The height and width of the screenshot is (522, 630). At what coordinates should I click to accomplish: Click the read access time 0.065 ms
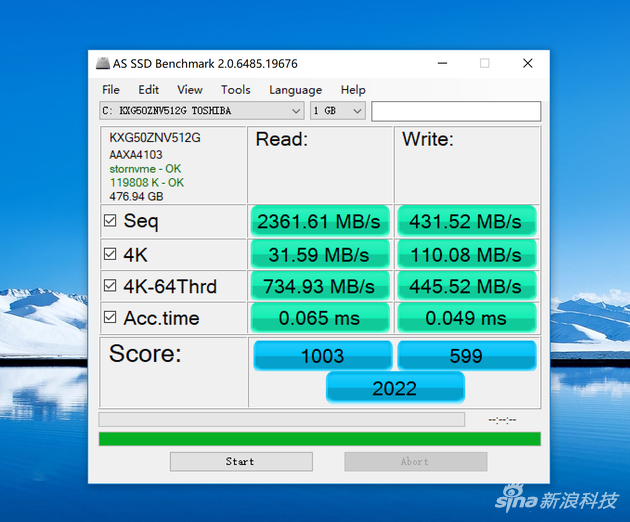(x=320, y=318)
